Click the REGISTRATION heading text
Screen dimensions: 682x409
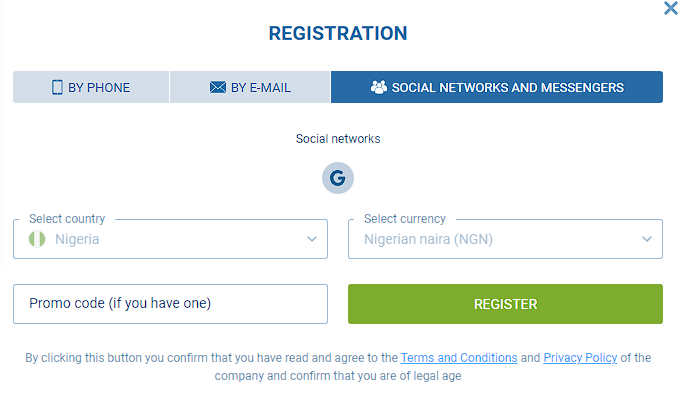[x=338, y=34]
